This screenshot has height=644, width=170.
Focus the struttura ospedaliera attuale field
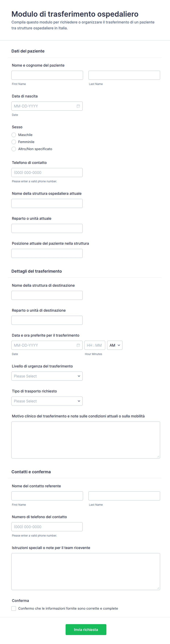(47, 203)
